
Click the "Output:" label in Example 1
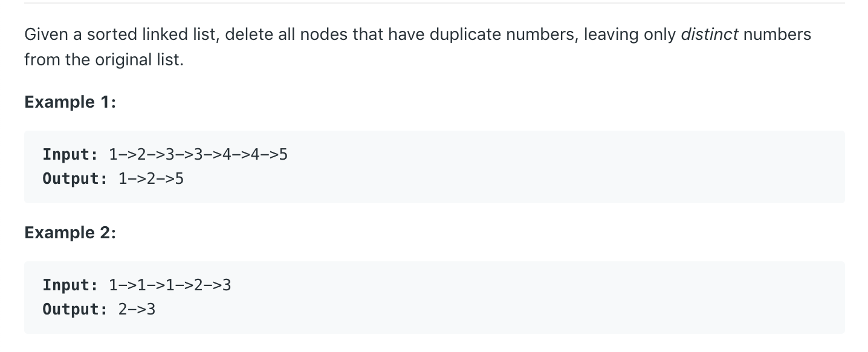(76, 179)
